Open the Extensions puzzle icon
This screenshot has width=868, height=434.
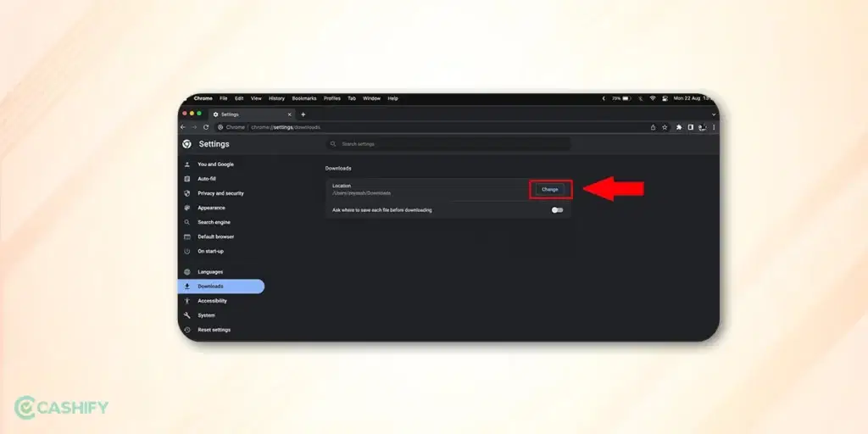(679, 127)
